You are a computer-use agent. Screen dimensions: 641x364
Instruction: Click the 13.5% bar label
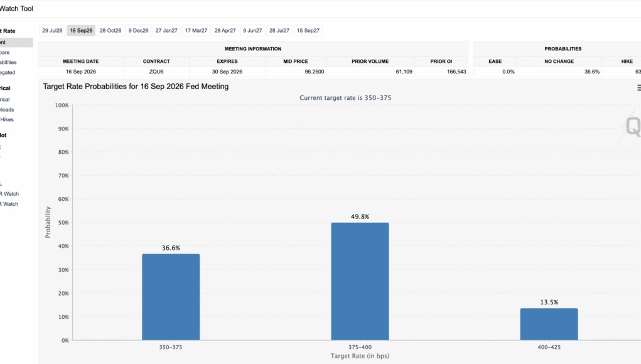click(549, 302)
